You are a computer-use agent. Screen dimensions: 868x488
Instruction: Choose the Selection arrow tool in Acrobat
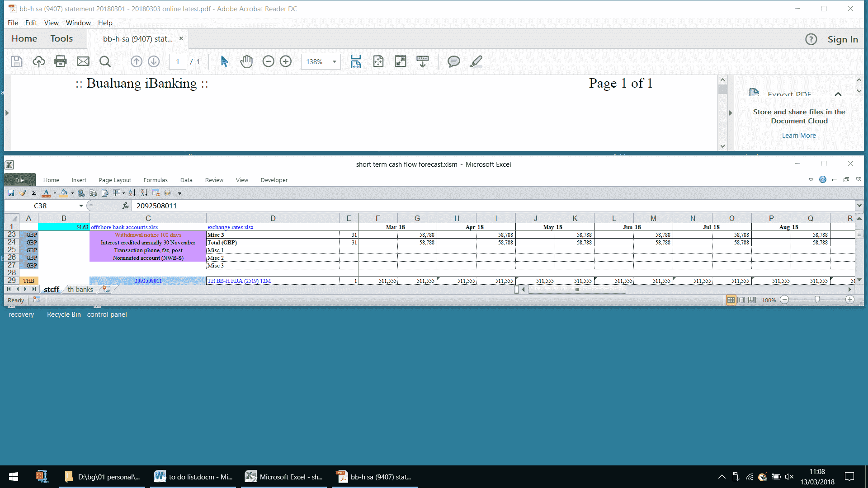[224, 61]
